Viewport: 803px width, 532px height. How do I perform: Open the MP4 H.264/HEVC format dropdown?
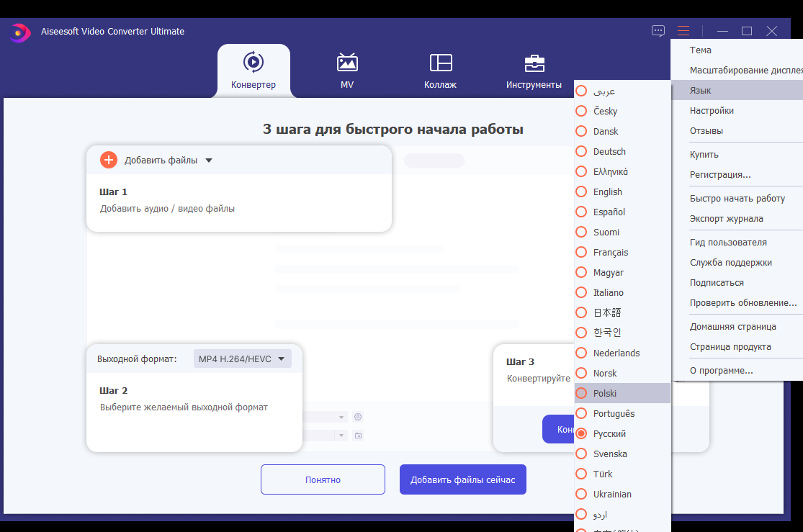242,359
